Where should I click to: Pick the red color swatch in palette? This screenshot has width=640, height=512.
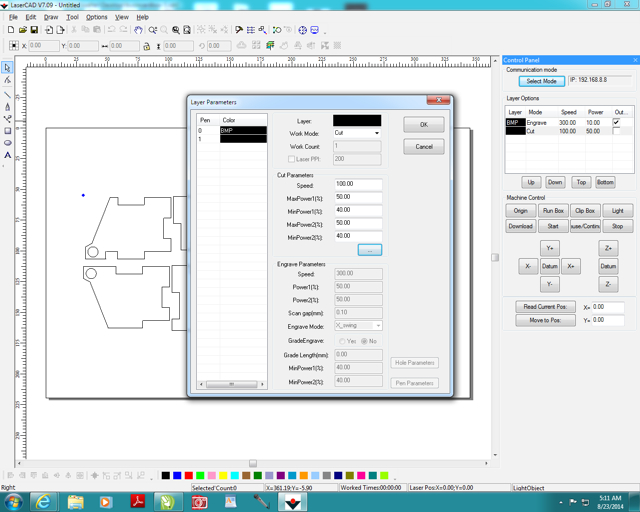(x=189, y=475)
